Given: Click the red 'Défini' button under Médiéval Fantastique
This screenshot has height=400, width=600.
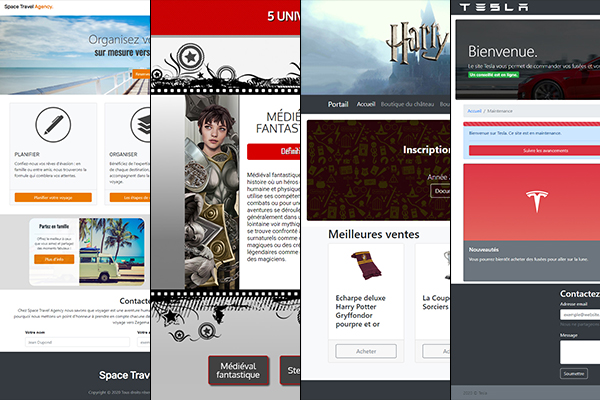Looking at the screenshot, I should 273,152.
